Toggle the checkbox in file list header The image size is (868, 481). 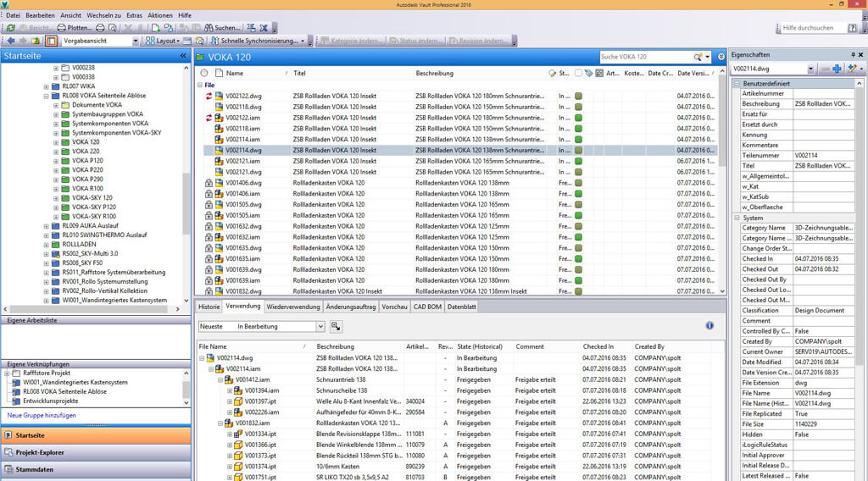[x=578, y=74]
